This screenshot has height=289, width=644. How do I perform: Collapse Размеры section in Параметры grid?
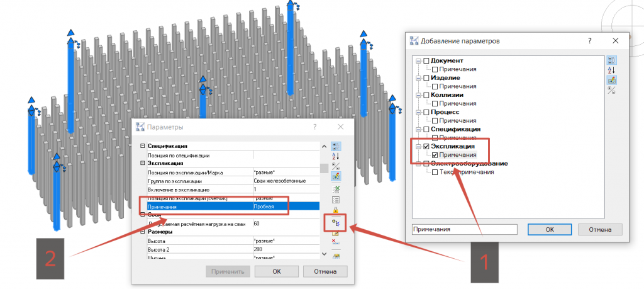point(143,232)
